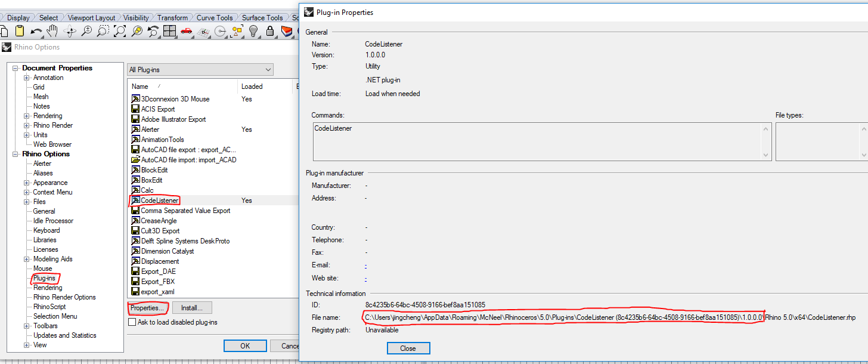Click the 4 Viewports layout icon
Screen dimensions: 868x364
(x=170, y=32)
